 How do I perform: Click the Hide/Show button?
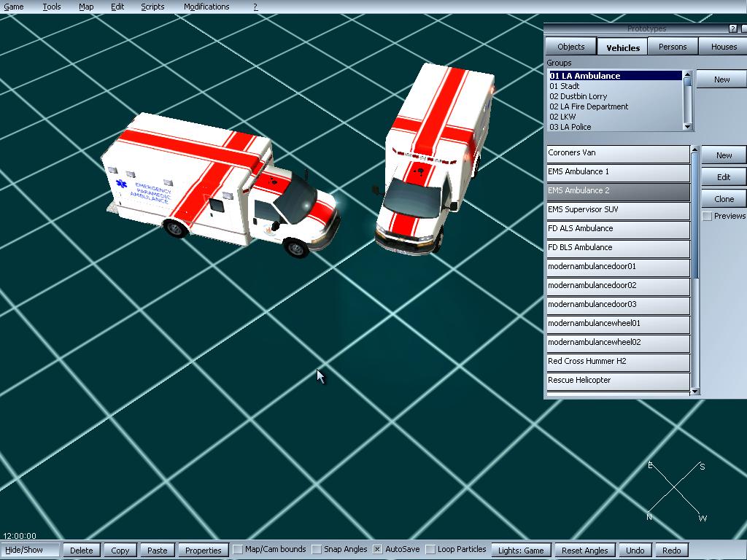[x=29, y=550]
